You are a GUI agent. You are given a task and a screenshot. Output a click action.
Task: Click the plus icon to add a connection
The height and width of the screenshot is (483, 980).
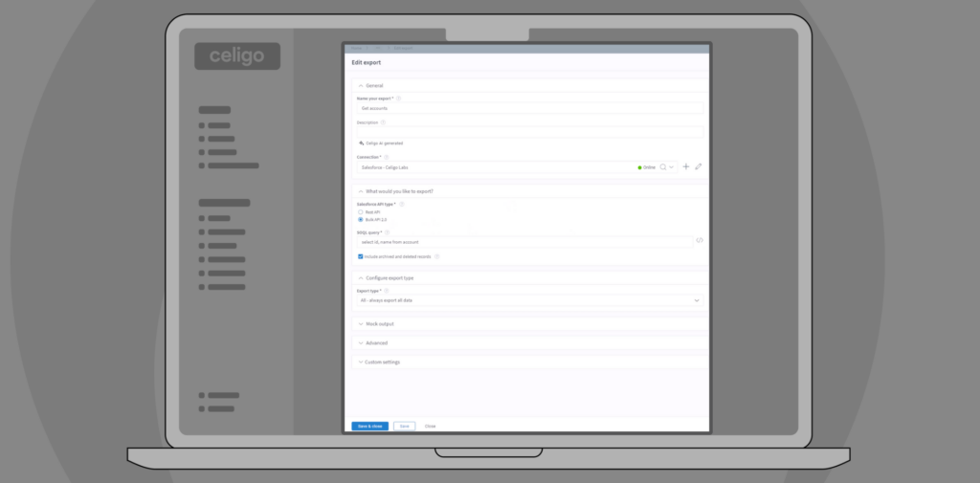coord(685,166)
